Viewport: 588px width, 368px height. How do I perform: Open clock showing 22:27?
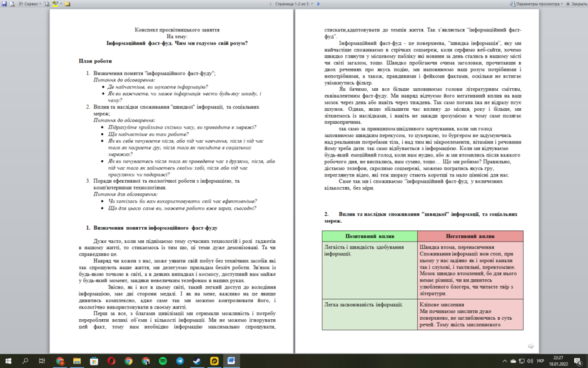(x=559, y=361)
